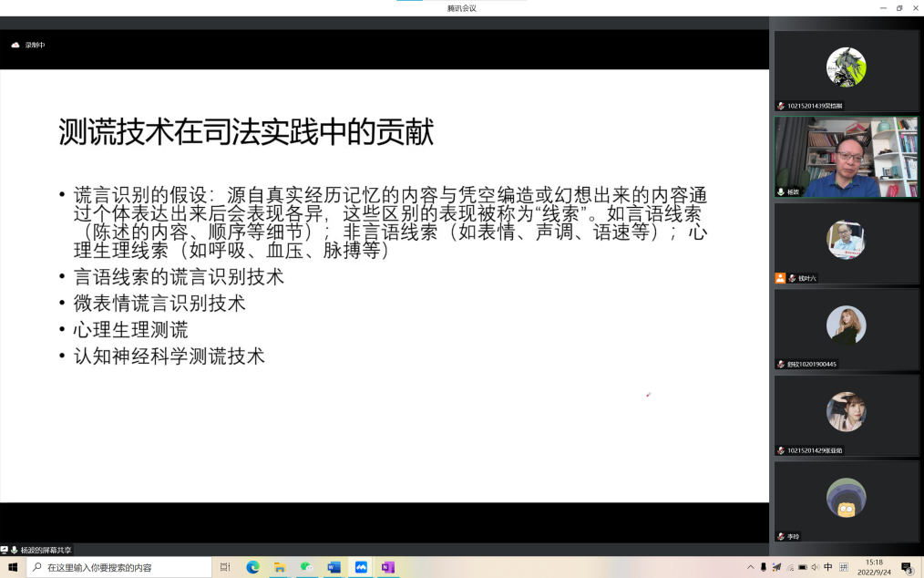Open Microsoft Edge browser in taskbar
924x578 pixels.
(x=253, y=567)
